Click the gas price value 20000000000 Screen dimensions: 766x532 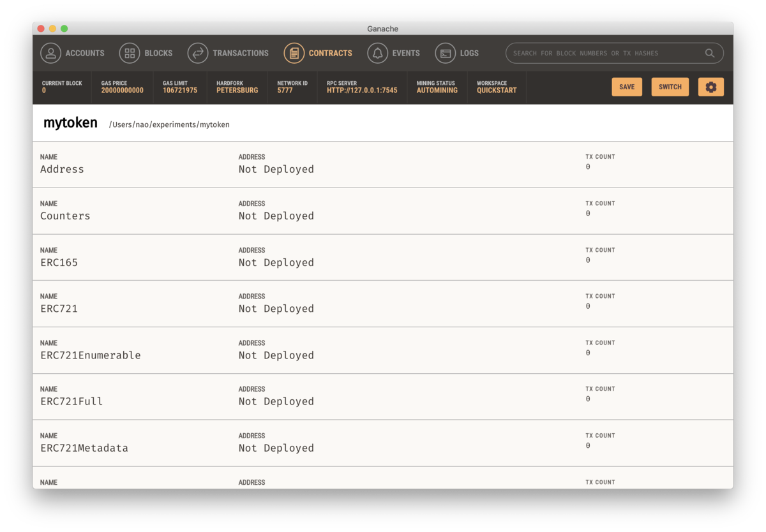[x=123, y=91]
